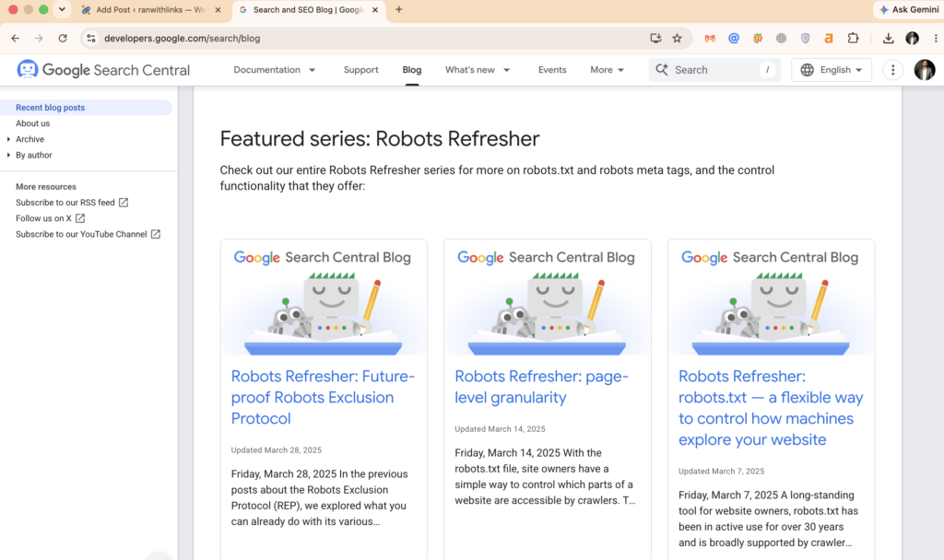Expand the More navigation dropdown
Image resolution: width=944 pixels, height=560 pixels.
tap(607, 70)
